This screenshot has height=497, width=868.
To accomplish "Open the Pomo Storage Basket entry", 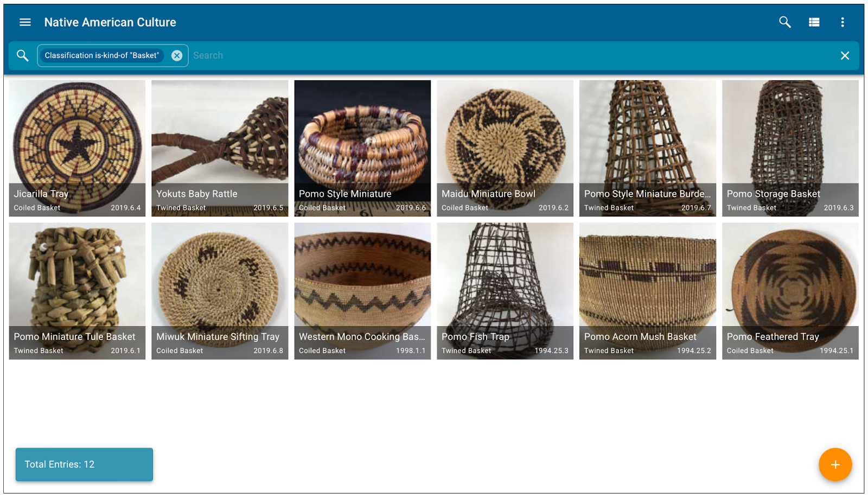I will click(790, 148).
